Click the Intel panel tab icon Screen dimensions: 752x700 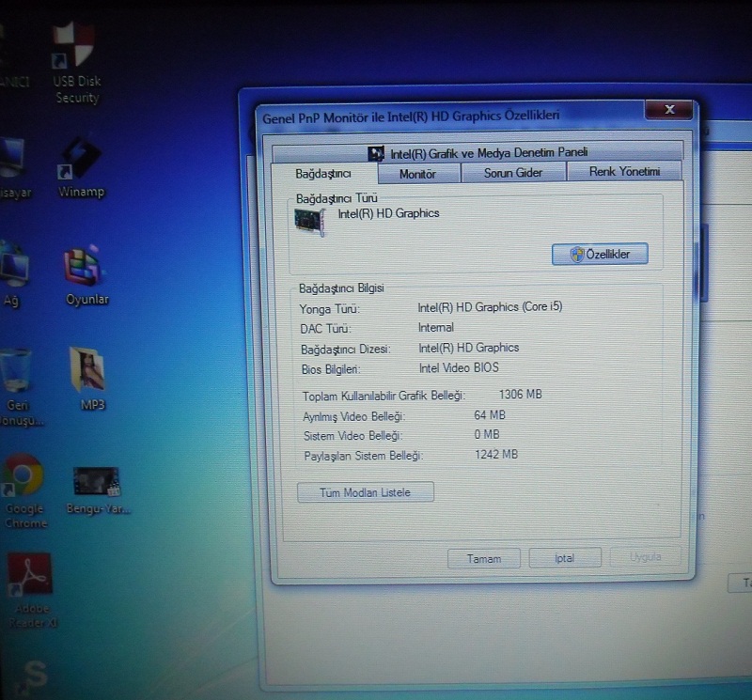coord(375,154)
